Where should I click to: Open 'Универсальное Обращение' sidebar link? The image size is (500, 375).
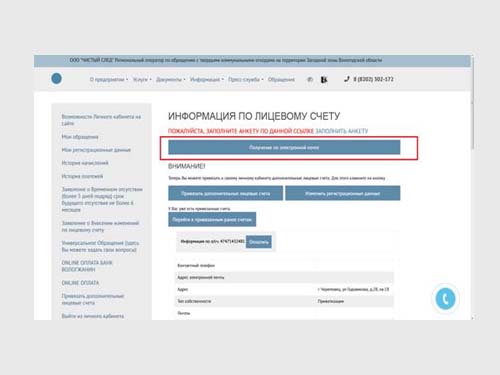(x=100, y=246)
